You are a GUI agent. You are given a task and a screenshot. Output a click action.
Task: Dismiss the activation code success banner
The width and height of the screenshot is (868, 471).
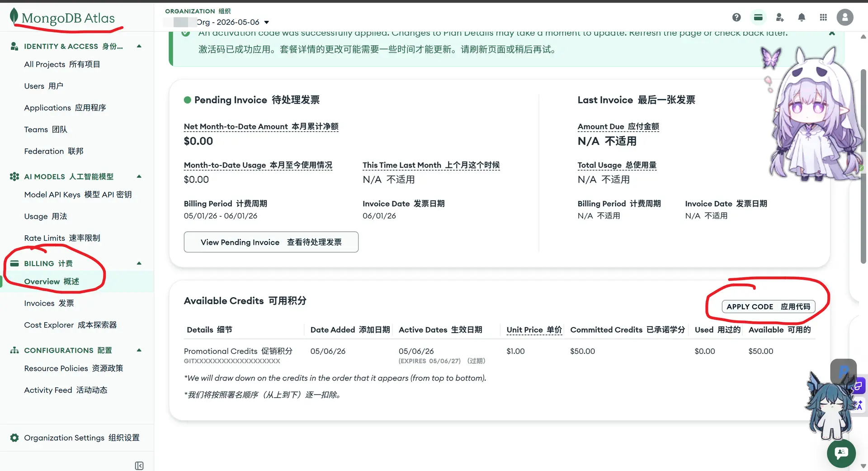832,33
